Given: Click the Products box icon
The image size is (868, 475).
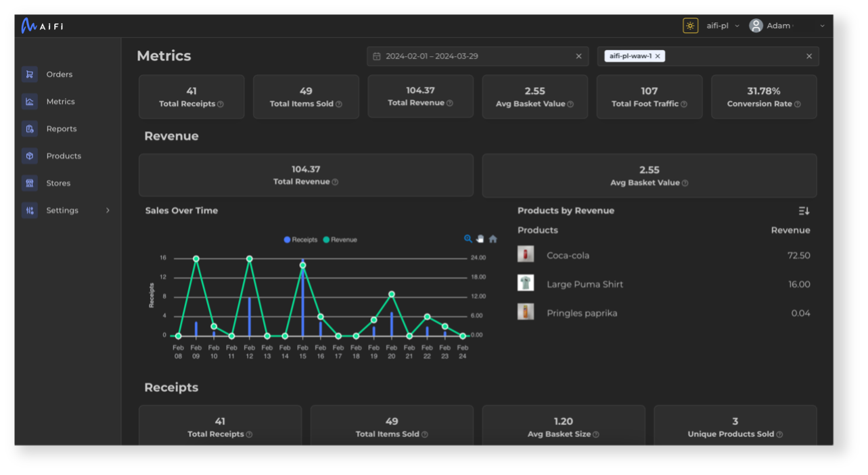Looking at the screenshot, I should [29, 156].
